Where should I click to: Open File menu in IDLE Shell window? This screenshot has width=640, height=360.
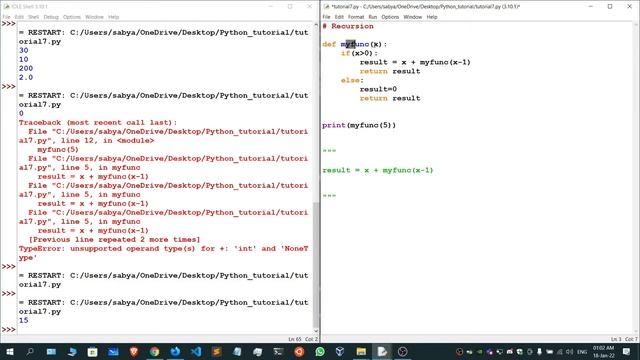(7, 17)
